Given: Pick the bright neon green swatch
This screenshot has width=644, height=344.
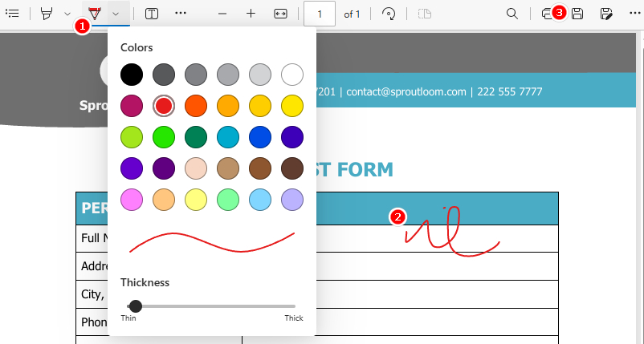Looking at the screenshot, I should click(164, 137).
